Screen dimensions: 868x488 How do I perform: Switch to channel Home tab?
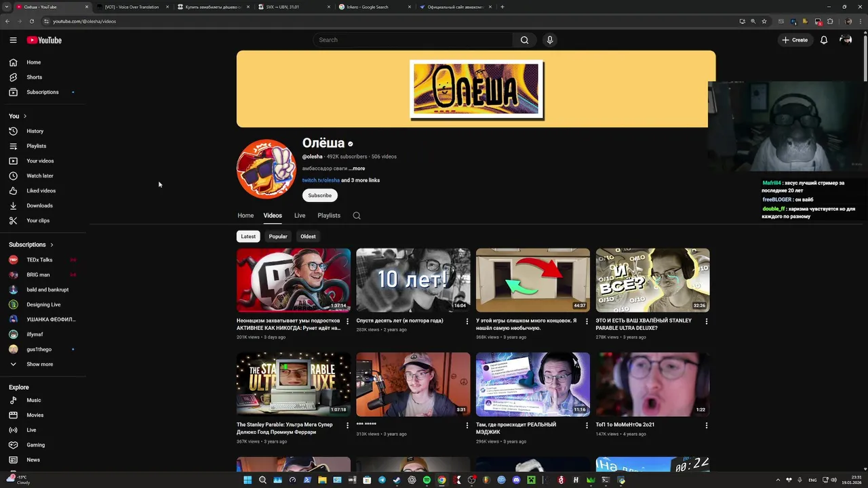pos(245,216)
